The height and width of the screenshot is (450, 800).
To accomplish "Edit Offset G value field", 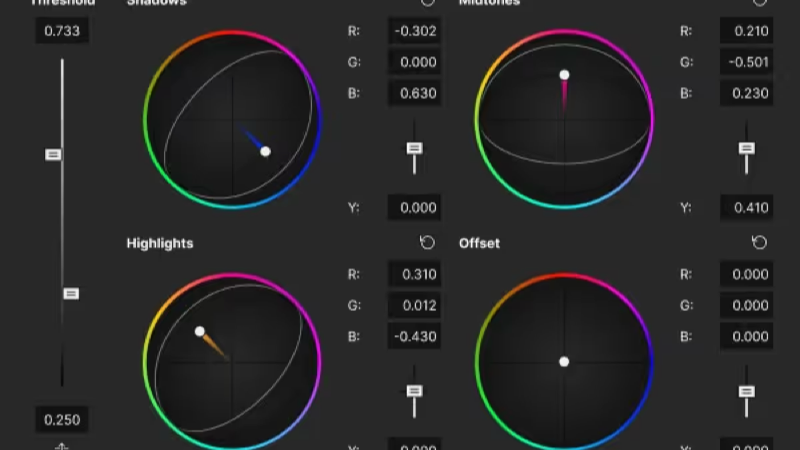I will pyautogui.click(x=746, y=306).
